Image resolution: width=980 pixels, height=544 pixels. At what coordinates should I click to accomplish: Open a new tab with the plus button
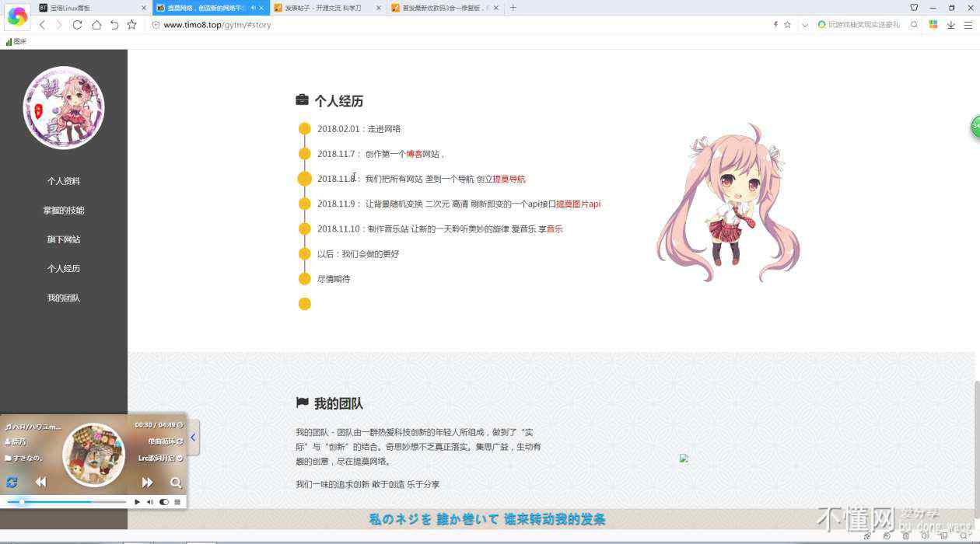click(x=513, y=8)
